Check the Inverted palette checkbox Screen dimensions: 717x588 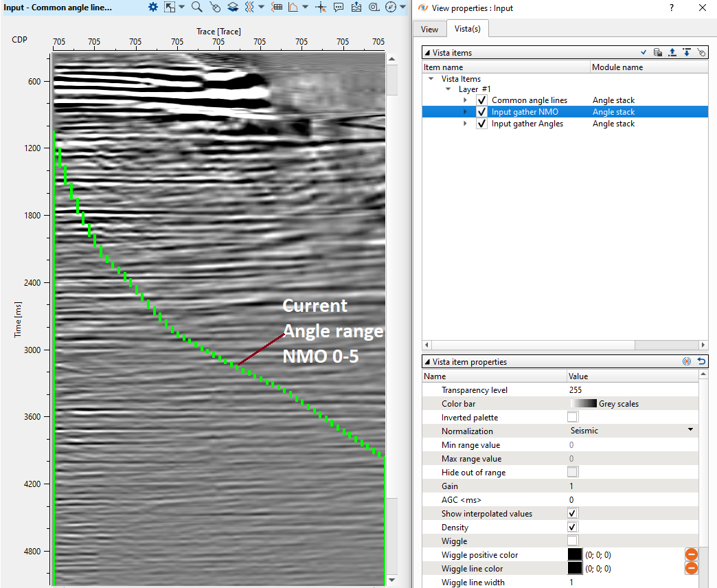coord(573,417)
